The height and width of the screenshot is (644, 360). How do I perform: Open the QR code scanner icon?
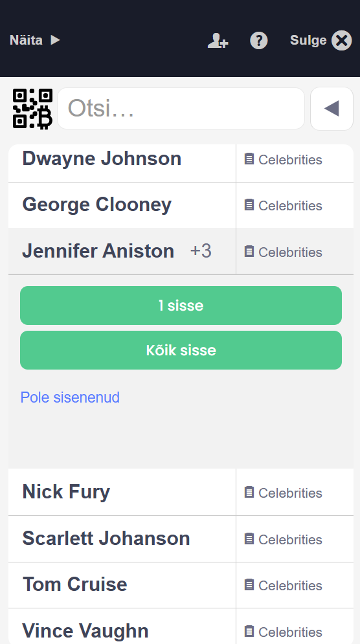coord(32,109)
